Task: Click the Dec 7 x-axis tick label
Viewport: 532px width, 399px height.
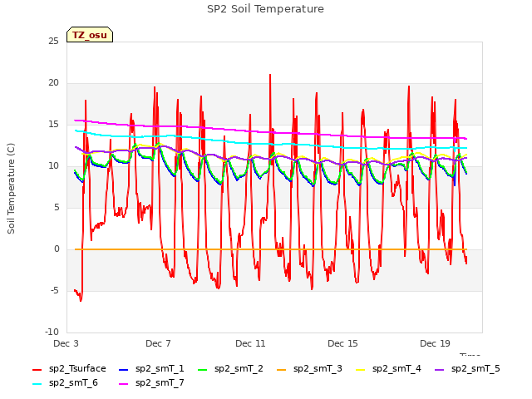Action: coord(158,343)
